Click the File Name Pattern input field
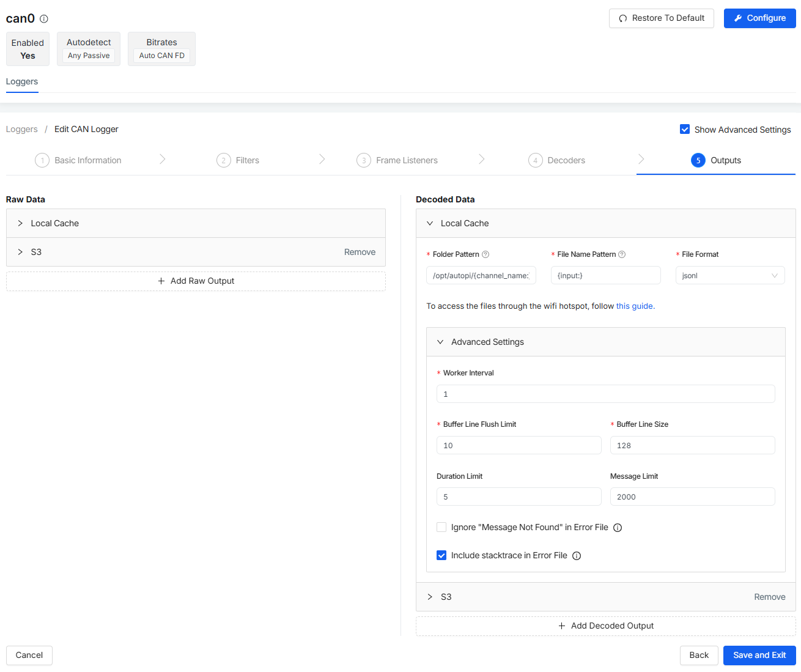Image resolution: width=801 pixels, height=672 pixels. pyautogui.click(x=606, y=275)
